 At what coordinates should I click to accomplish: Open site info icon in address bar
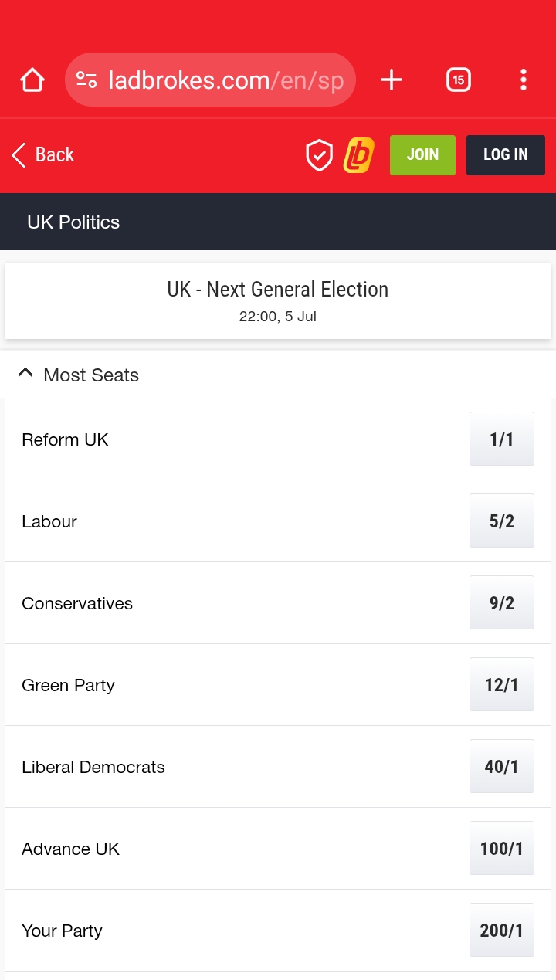coord(86,80)
